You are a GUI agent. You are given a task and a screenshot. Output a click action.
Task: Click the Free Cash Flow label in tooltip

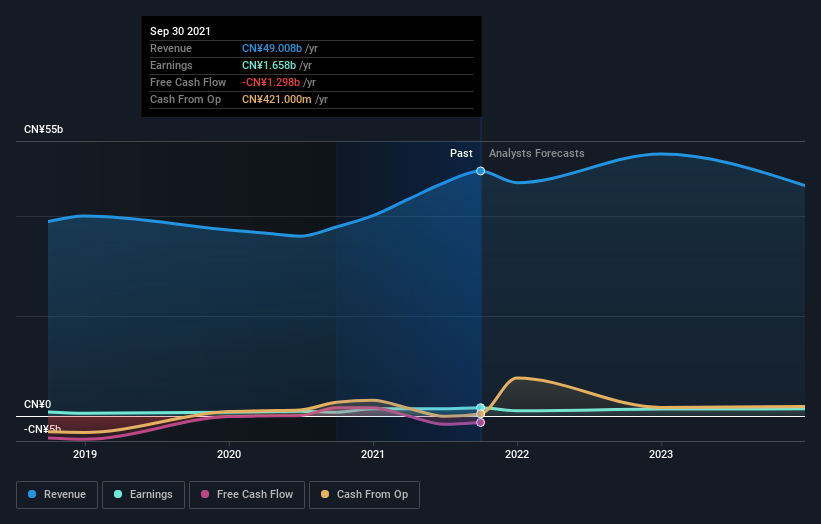tap(188, 82)
